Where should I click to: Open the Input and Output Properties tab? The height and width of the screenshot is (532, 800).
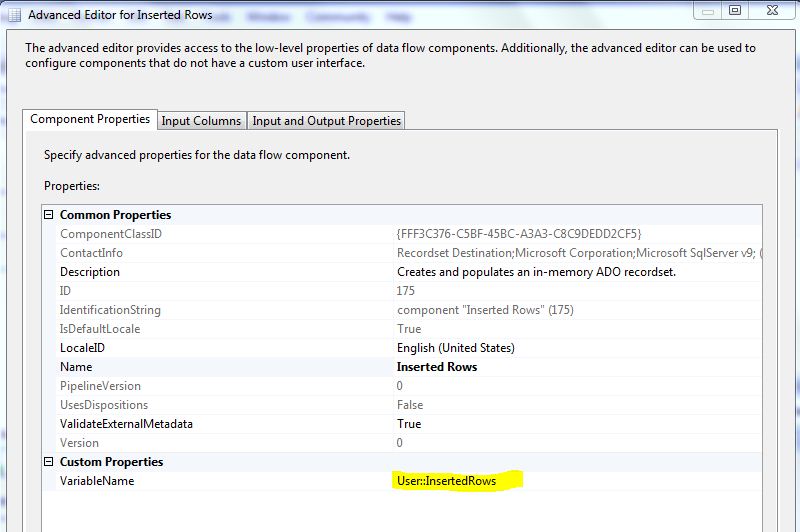pyautogui.click(x=326, y=121)
